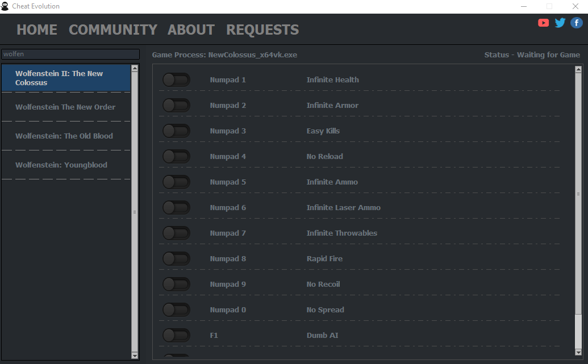
Task: Select Wolfenstein II: The New Colossus
Action: coord(66,78)
